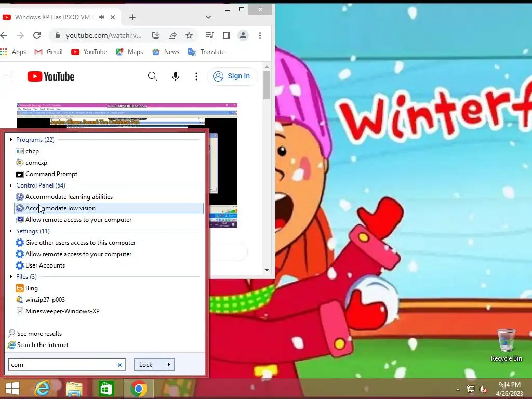Expand Control Panel (54) results group
The height and width of the screenshot is (399, 532).
pos(11,185)
